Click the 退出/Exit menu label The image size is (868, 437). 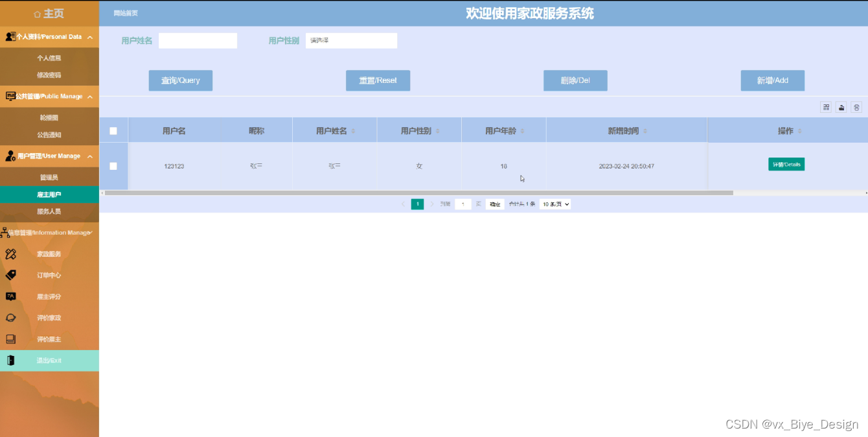click(x=49, y=360)
